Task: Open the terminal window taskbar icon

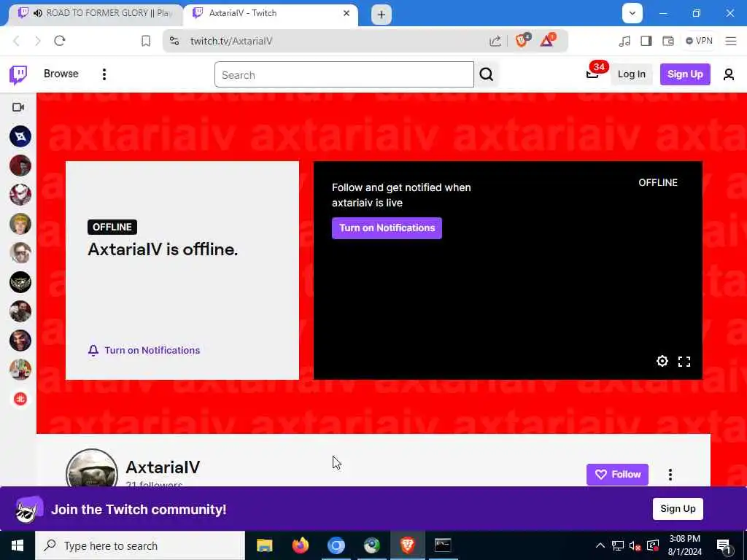Action: tap(443, 545)
